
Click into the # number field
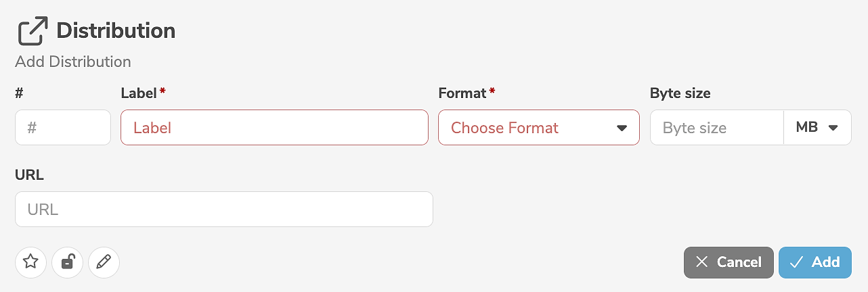pyautogui.click(x=62, y=128)
